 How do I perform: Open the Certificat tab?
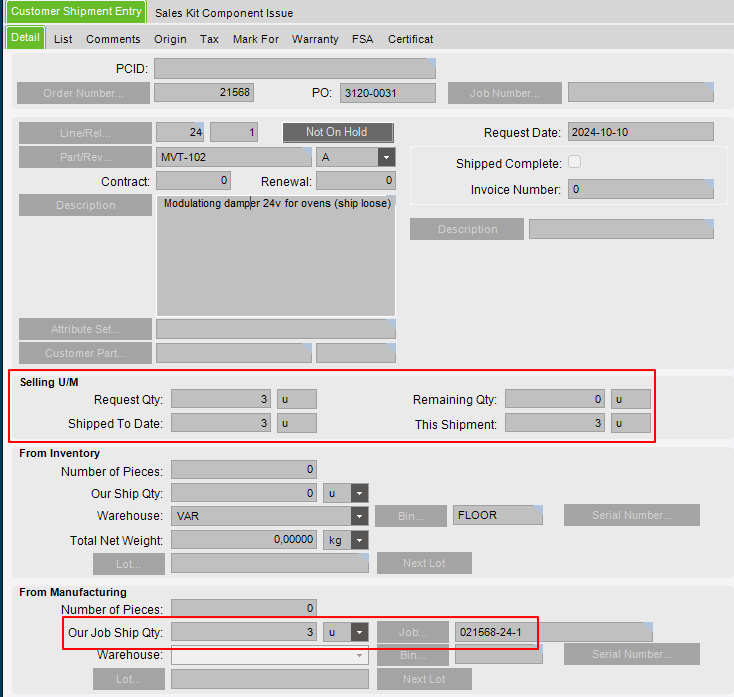click(x=411, y=39)
